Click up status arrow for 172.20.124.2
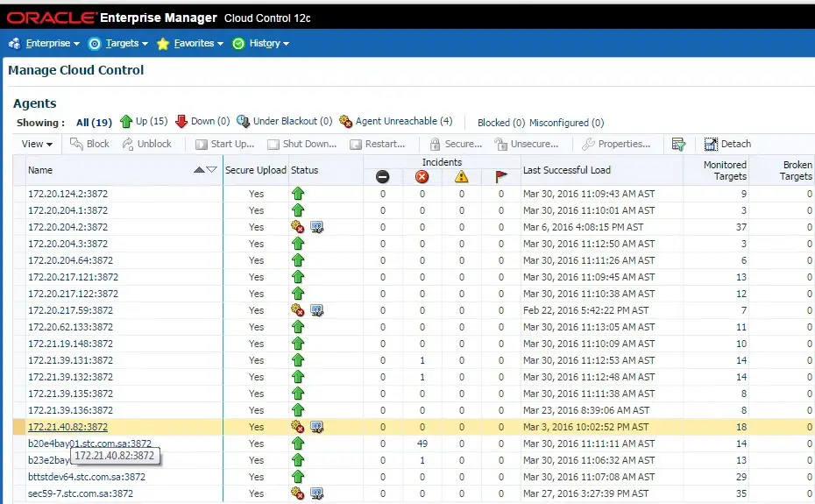The image size is (815, 504). [x=298, y=194]
